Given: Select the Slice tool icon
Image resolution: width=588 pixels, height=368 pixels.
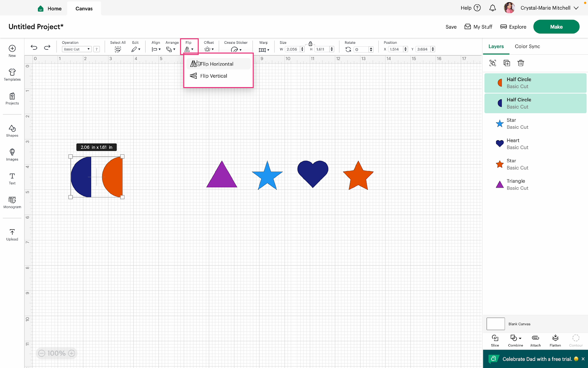Looking at the screenshot, I should tap(495, 340).
